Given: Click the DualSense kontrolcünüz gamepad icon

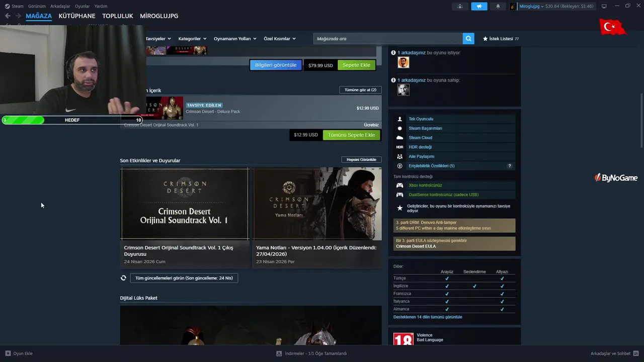Looking at the screenshot, I should pos(400,195).
